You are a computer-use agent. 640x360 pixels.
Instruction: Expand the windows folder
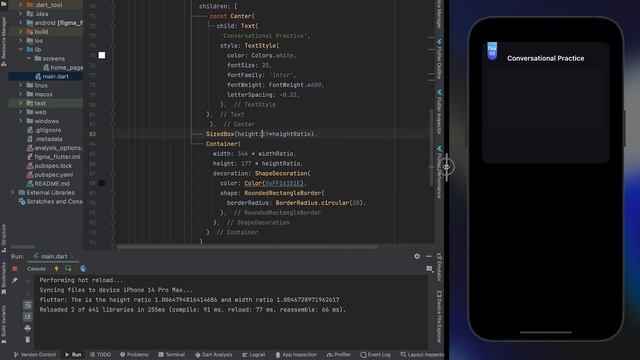tap(20, 121)
